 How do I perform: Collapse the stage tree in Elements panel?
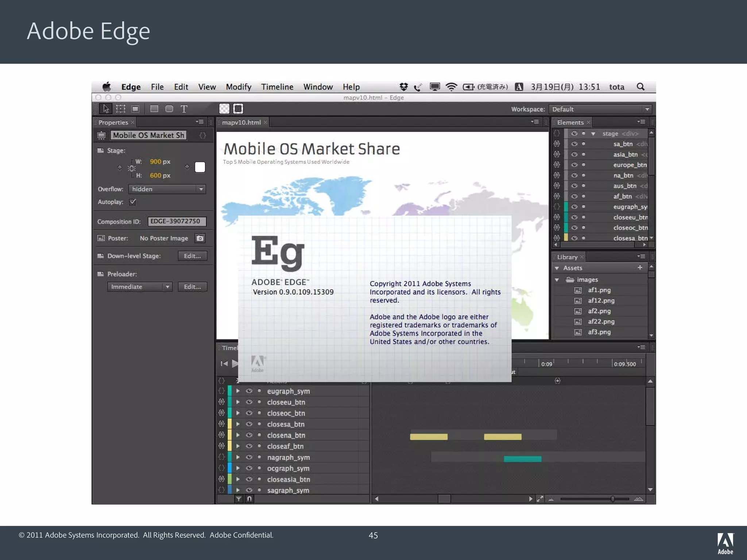(593, 134)
